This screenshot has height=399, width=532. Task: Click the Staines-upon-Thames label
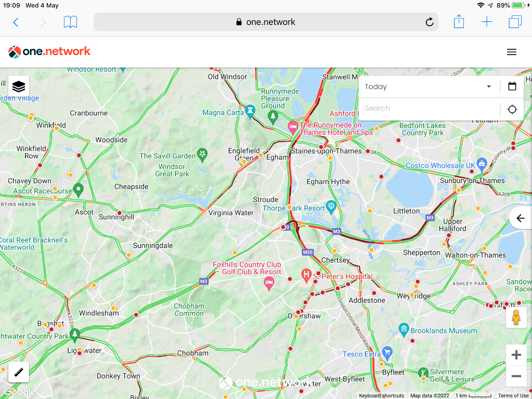(x=326, y=151)
